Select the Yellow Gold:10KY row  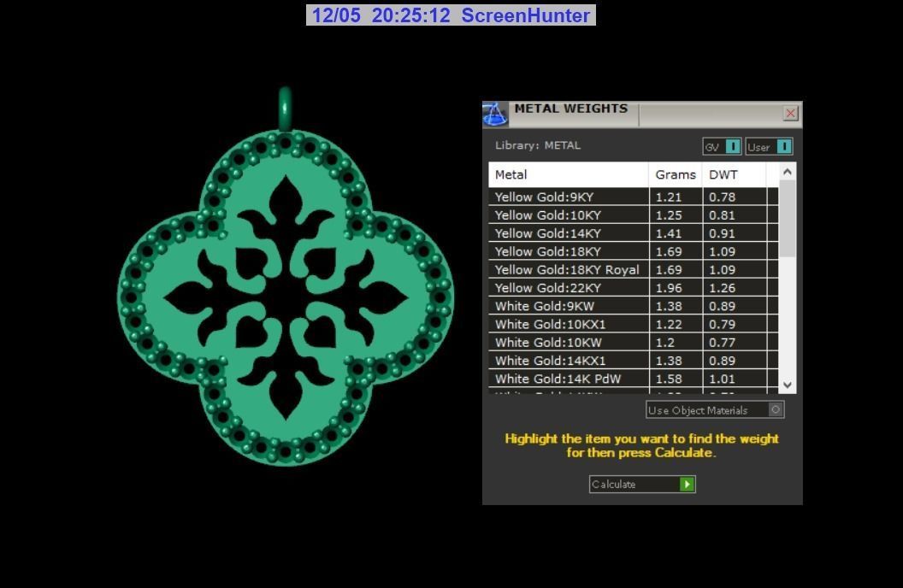pyautogui.click(x=634, y=215)
